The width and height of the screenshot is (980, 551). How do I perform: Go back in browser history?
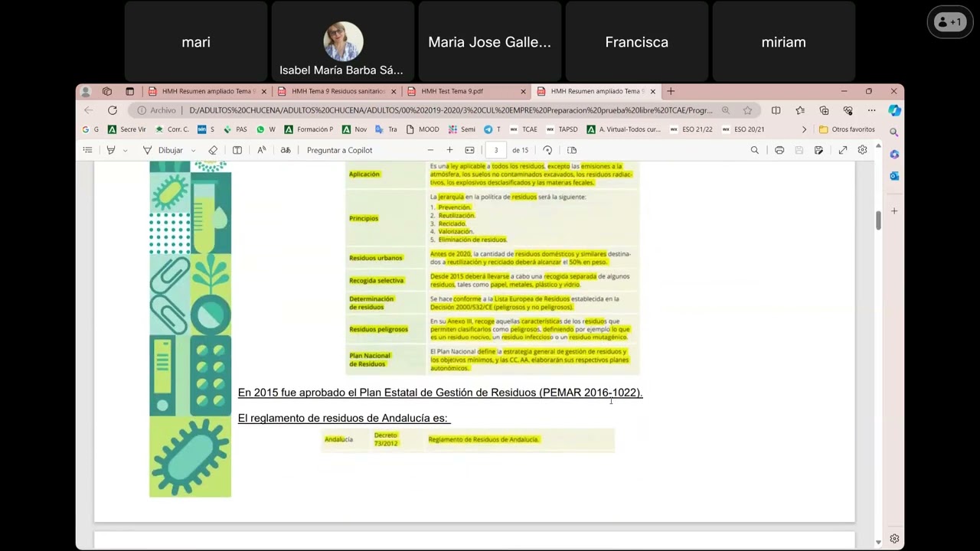tap(89, 110)
